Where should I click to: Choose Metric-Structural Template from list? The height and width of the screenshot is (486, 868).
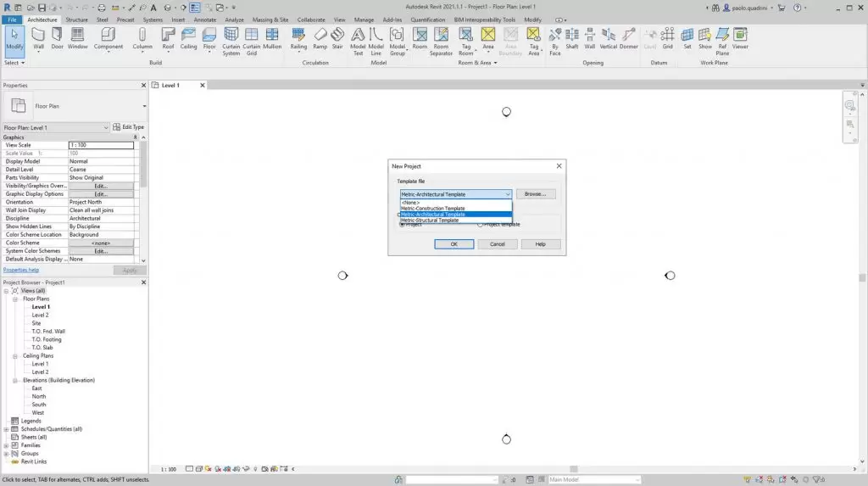point(430,221)
